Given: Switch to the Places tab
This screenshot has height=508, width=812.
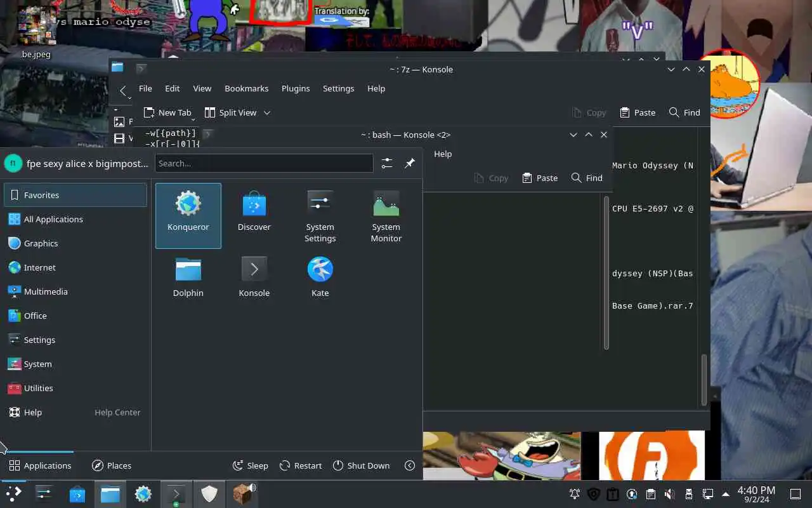Looking at the screenshot, I should click(x=112, y=465).
